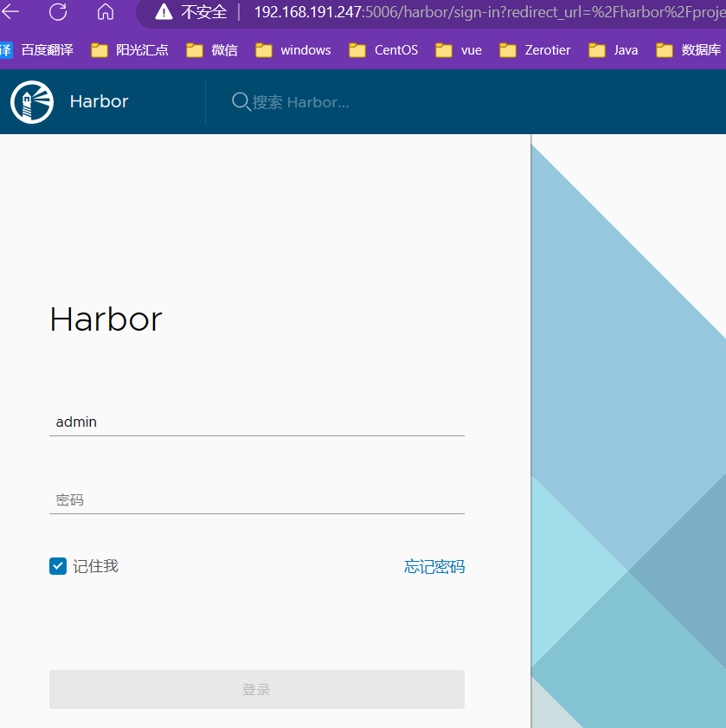Open the vue bookmark folder
The width and height of the screenshot is (726, 728).
point(459,49)
